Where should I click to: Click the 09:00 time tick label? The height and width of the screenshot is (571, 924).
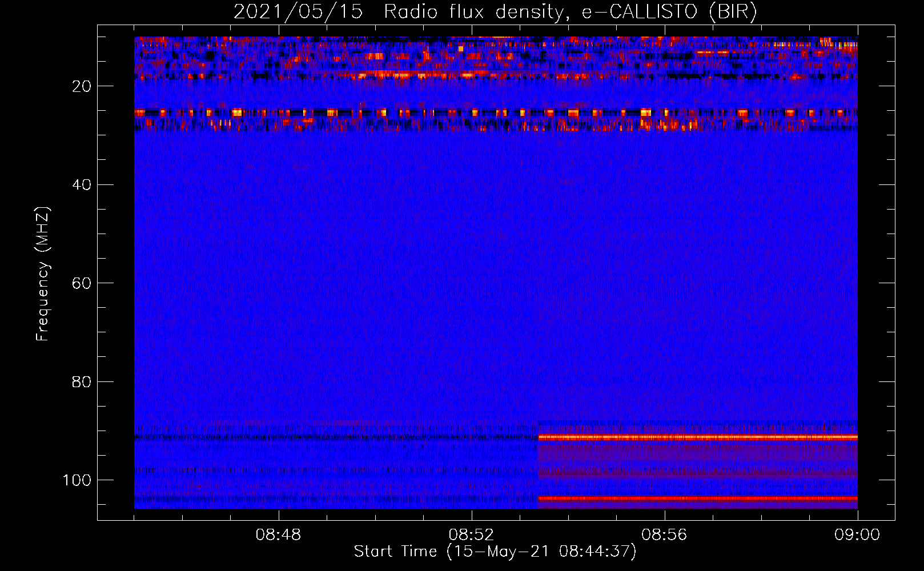point(857,535)
